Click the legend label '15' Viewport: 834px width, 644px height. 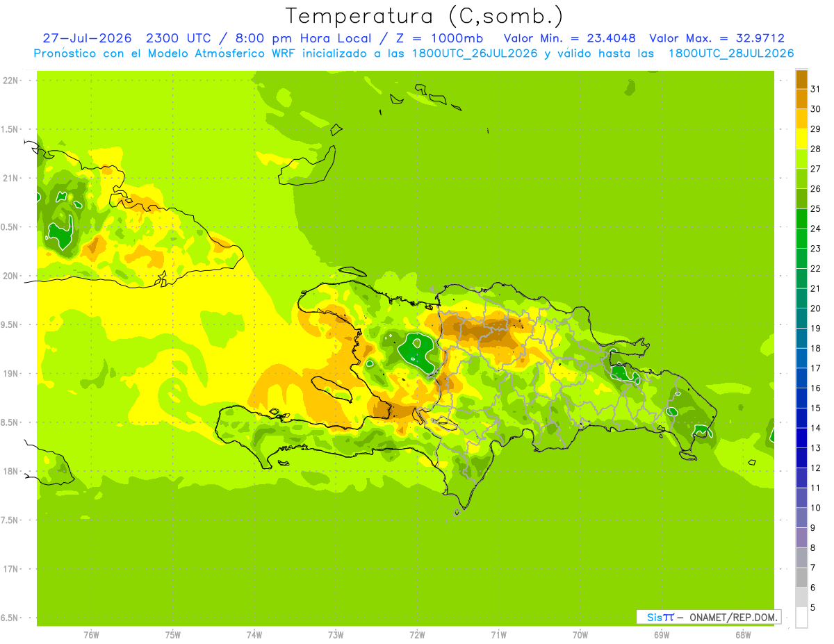click(815, 408)
